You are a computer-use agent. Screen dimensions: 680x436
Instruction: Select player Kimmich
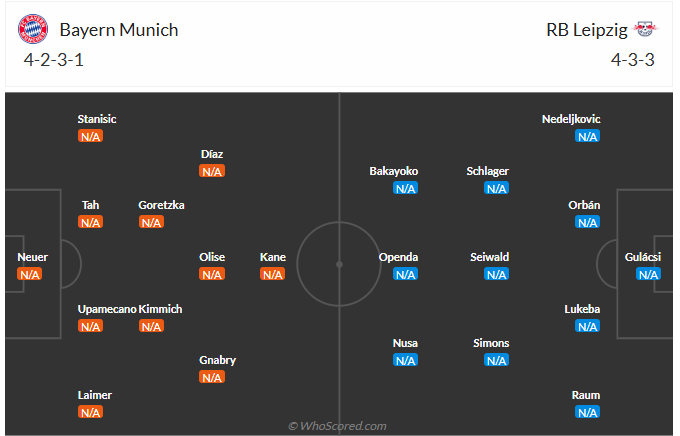160,309
